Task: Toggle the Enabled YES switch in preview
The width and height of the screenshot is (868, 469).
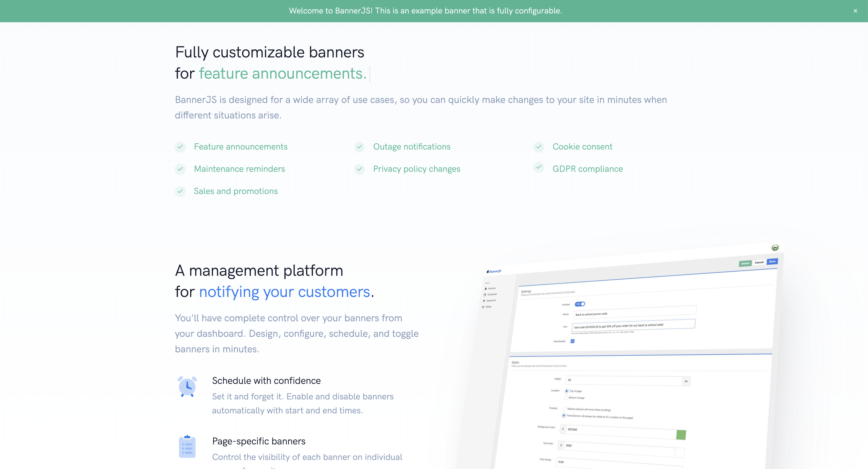Action: click(x=580, y=304)
